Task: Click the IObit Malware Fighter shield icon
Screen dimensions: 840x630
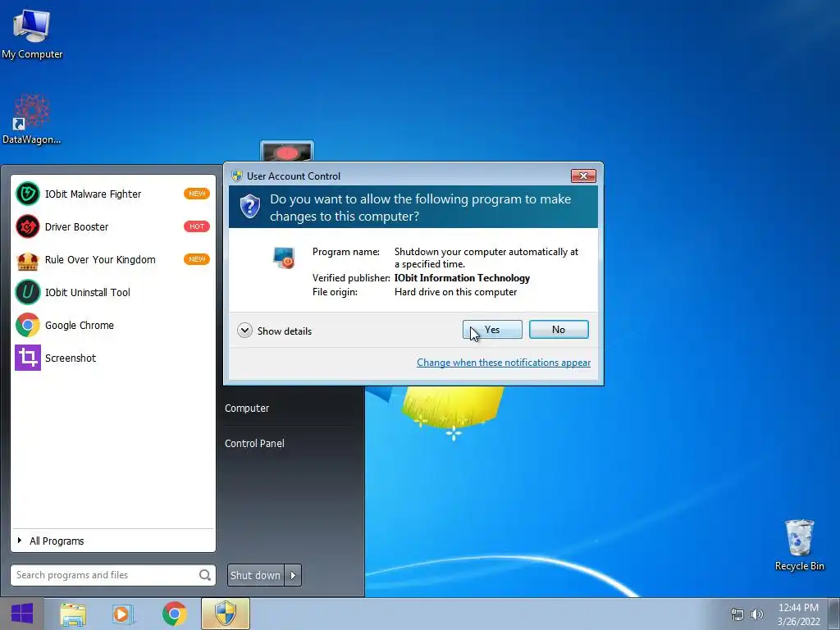Action: click(27, 194)
